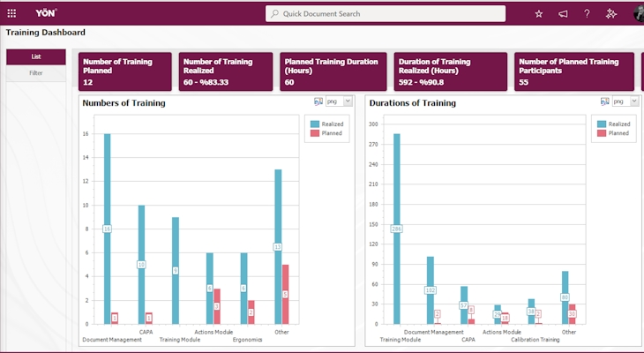644x353 pixels.
Task: Click Other realized bar labeled 13
Action: pos(278,247)
